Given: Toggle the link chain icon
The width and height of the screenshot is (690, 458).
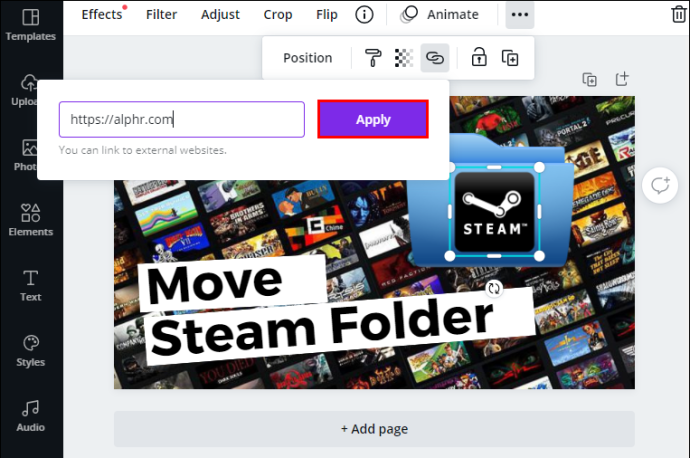Looking at the screenshot, I should click(435, 58).
